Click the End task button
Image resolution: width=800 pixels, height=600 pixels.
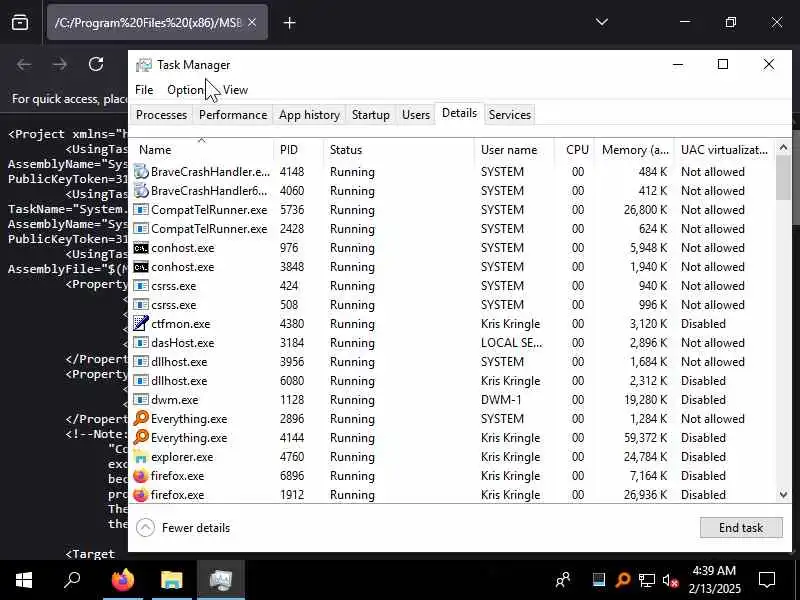click(x=741, y=528)
